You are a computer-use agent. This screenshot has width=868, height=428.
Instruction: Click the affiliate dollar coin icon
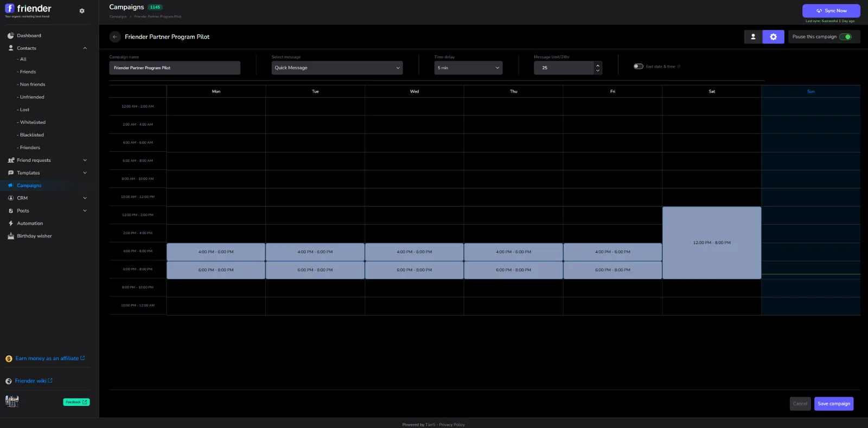click(x=9, y=359)
